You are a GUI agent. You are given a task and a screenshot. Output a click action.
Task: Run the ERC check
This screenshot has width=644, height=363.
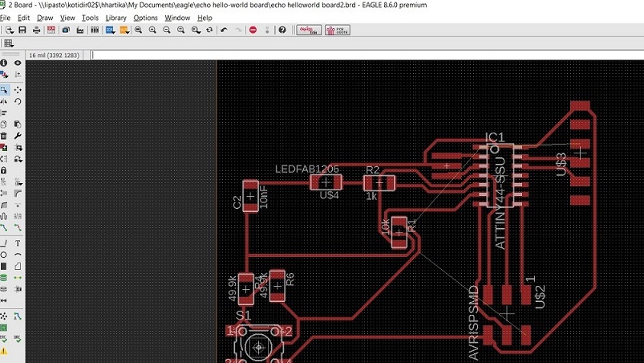[x=4, y=339]
